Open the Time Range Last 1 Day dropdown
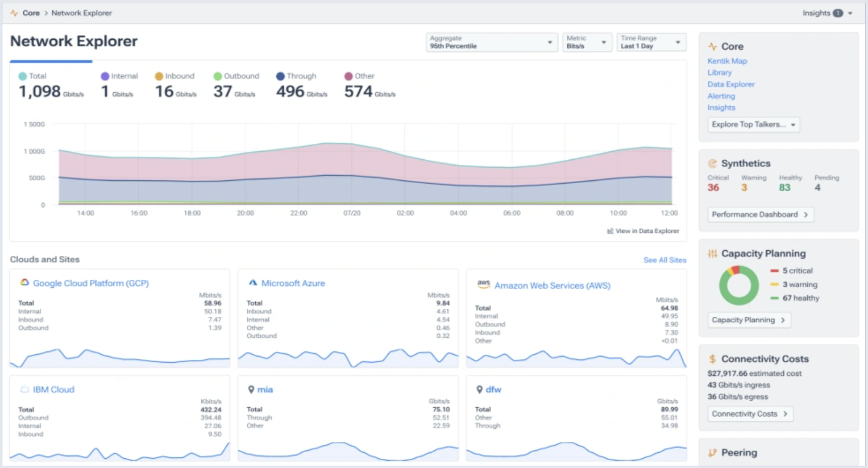This screenshot has height=468, width=868. pyautogui.click(x=651, y=42)
